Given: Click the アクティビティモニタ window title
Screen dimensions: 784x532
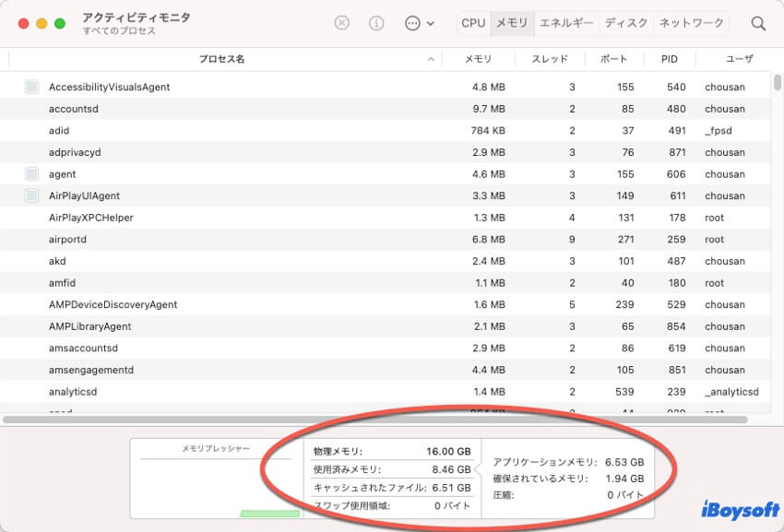Looking at the screenshot, I should (136, 17).
